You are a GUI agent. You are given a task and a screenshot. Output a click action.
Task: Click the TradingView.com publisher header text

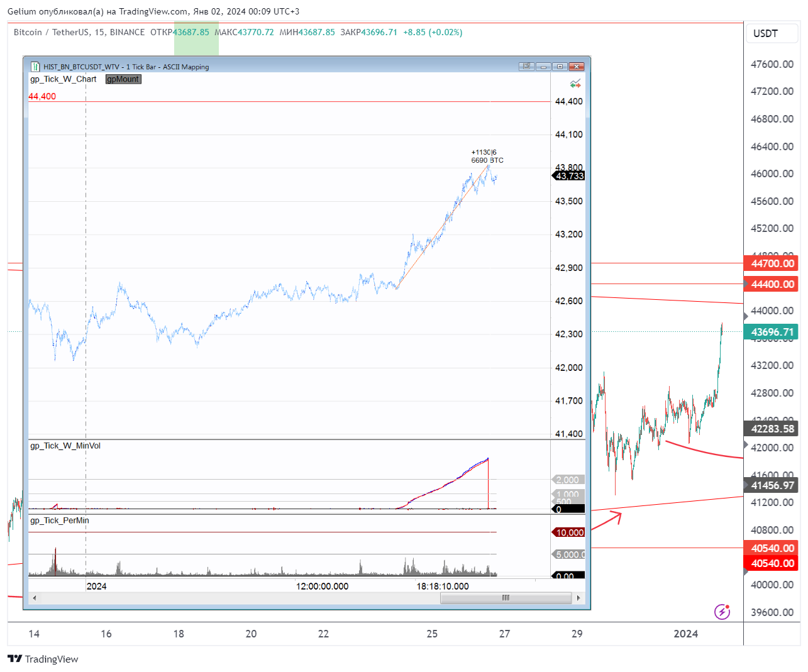(x=153, y=11)
